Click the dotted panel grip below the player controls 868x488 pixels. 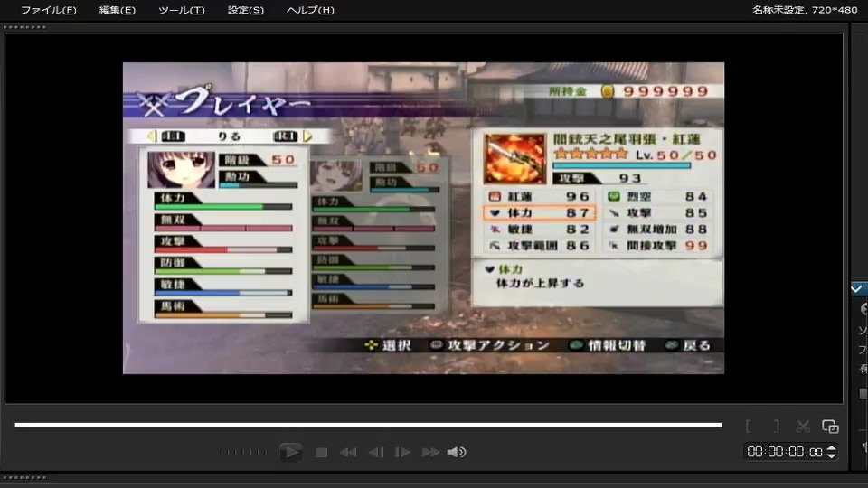tap(24, 477)
